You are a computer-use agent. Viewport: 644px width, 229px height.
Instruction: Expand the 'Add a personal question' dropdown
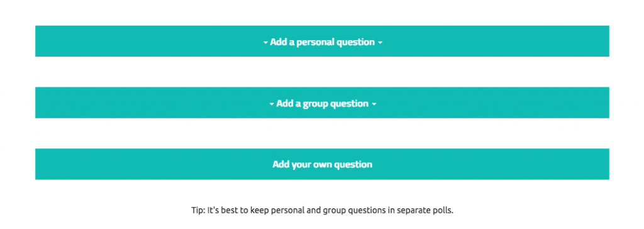(x=322, y=41)
